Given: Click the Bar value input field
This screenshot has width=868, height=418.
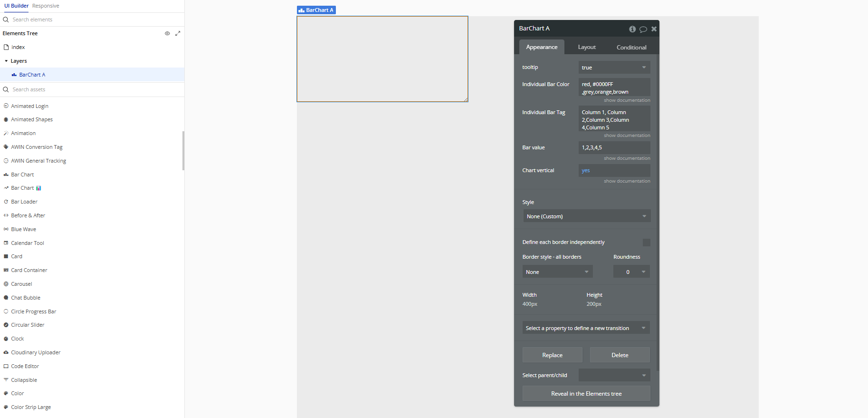Looking at the screenshot, I should point(614,147).
